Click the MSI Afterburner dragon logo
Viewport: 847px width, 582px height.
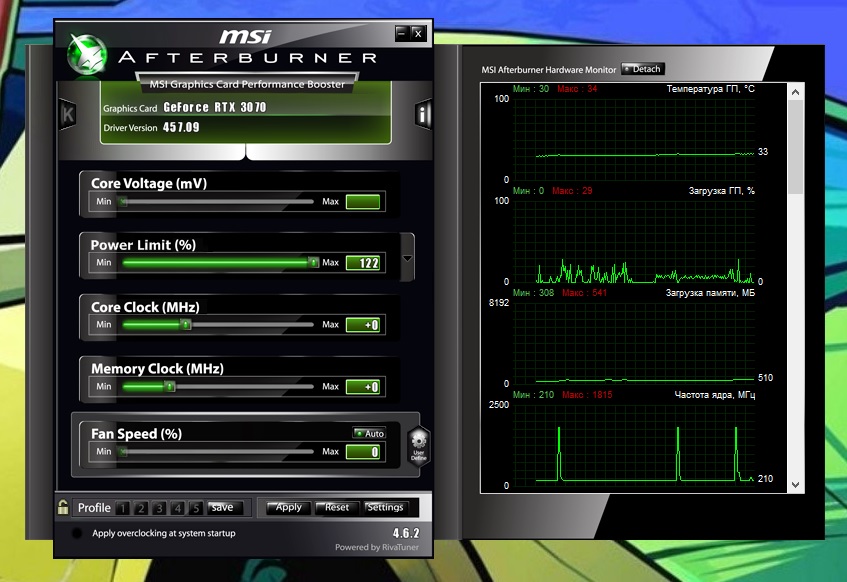pyautogui.click(x=86, y=55)
